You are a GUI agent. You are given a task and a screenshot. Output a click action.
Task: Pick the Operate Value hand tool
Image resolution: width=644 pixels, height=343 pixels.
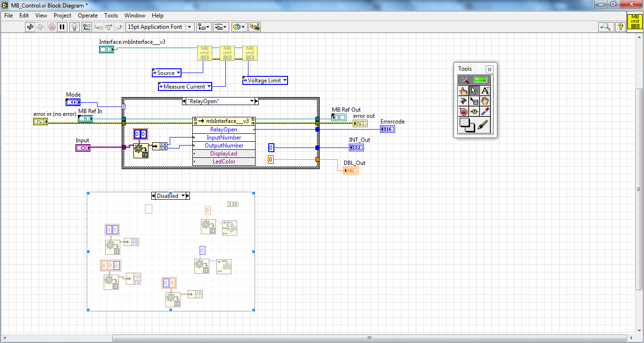463,91
